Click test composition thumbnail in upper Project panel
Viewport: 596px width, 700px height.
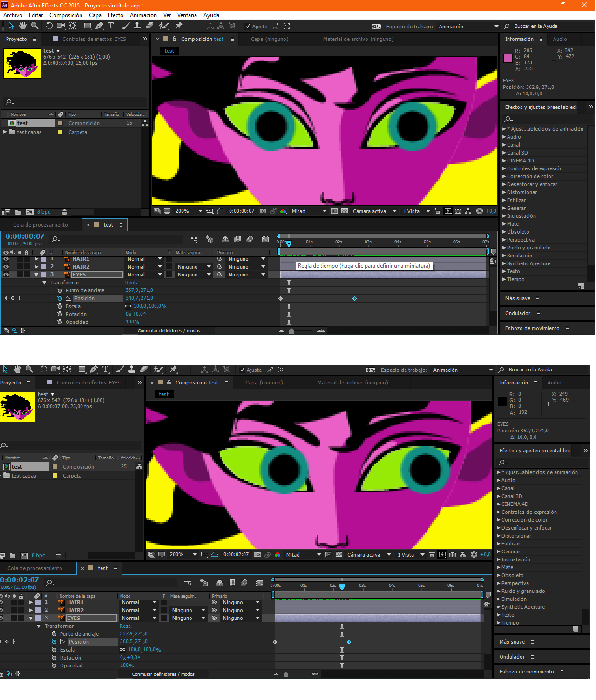(22, 63)
